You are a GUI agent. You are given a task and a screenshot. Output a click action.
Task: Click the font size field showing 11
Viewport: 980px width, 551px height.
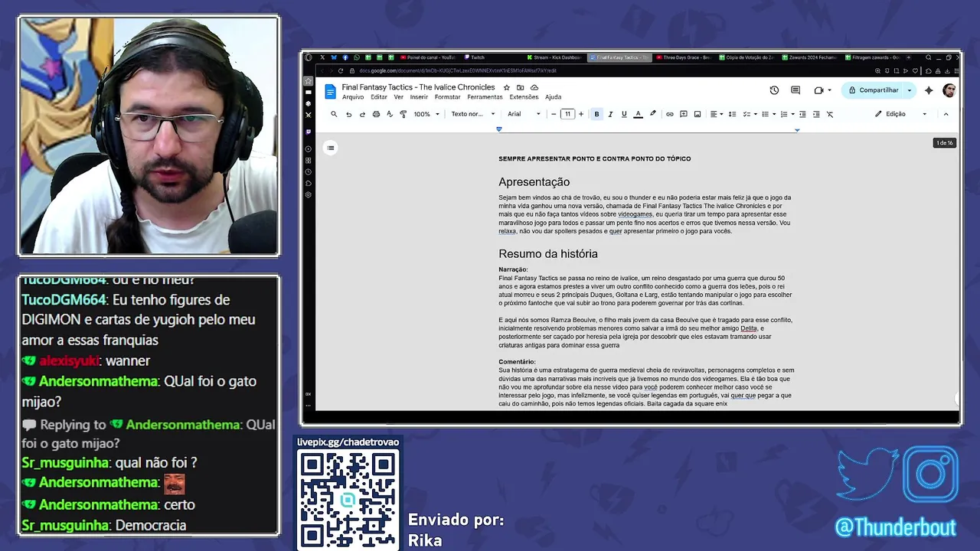[x=567, y=114]
